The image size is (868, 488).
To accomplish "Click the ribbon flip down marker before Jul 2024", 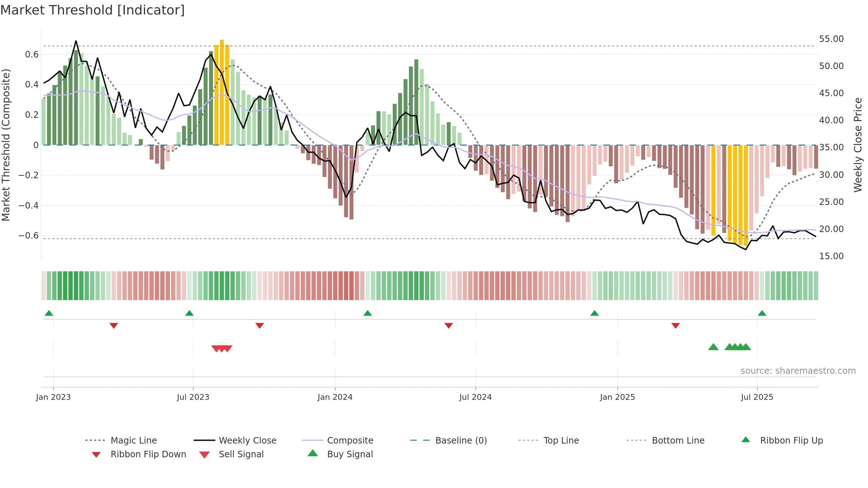I will pyautogui.click(x=448, y=326).
